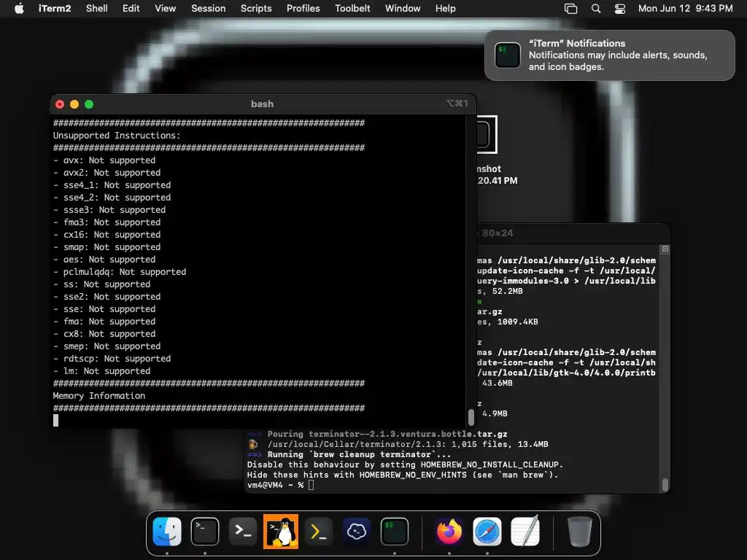The image size is (747, 560).
Task: Open the Window menu
Action: pyautogui.click(x=403, y=9)
